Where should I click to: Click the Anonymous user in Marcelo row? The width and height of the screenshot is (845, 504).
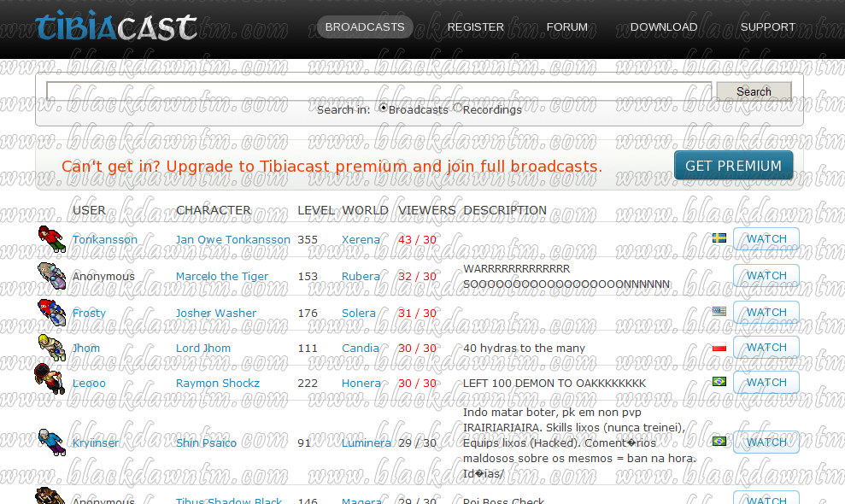103,276
